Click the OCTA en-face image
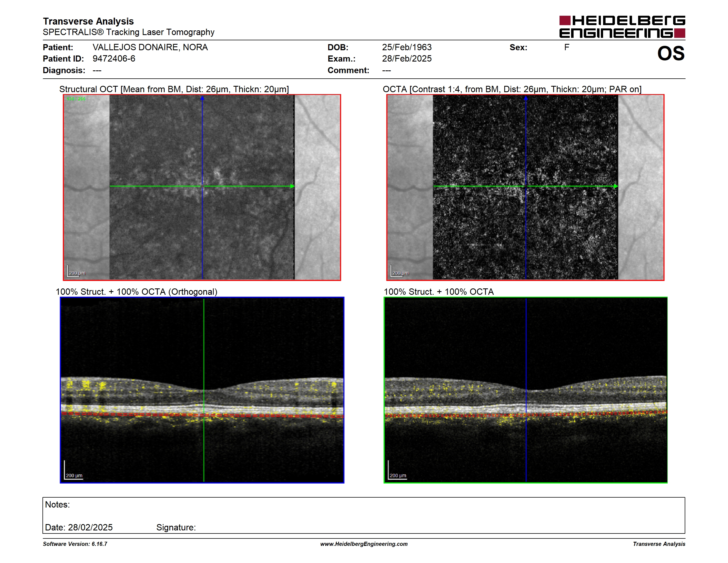The height and width of the screenshot is (563, 728). tap(525, 187)
